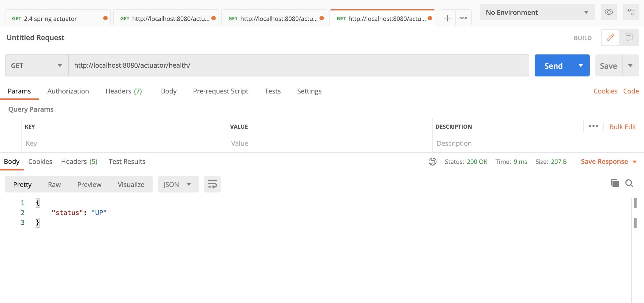Open the Bulk Edit link
This screenshot has width=644, height=303.
tap(623, 127)
